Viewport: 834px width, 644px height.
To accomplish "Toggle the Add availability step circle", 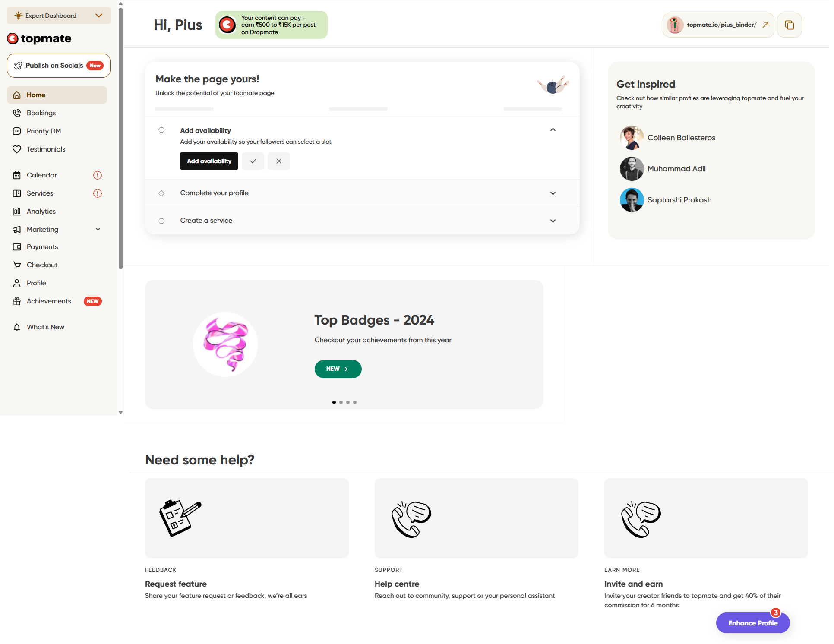I will click(161, 130).
